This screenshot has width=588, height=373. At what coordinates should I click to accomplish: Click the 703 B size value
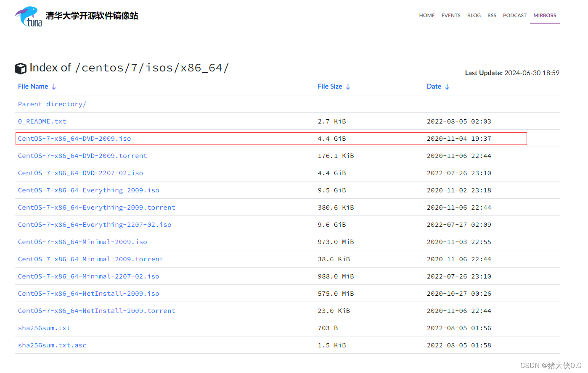tap(328, 328)
